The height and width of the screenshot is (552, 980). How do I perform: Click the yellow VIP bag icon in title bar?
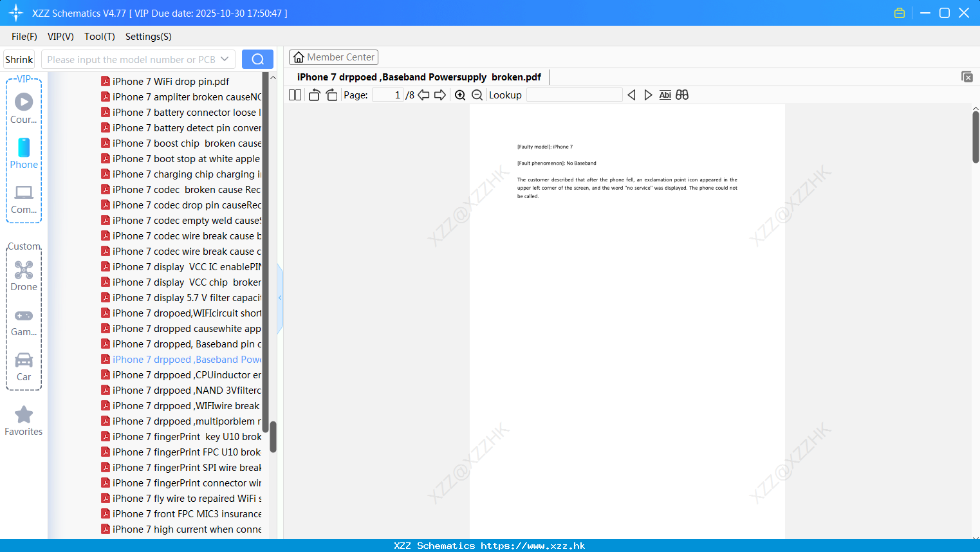900,13
